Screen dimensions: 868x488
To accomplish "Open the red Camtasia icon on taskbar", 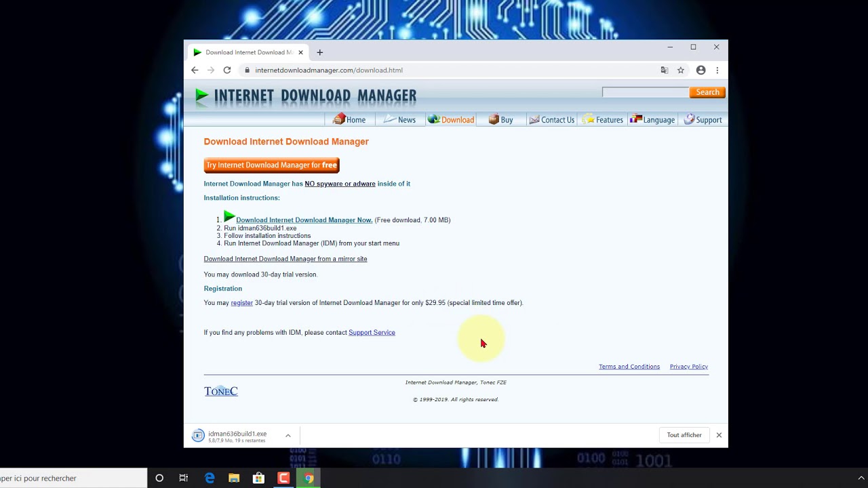I will point(283,478).
